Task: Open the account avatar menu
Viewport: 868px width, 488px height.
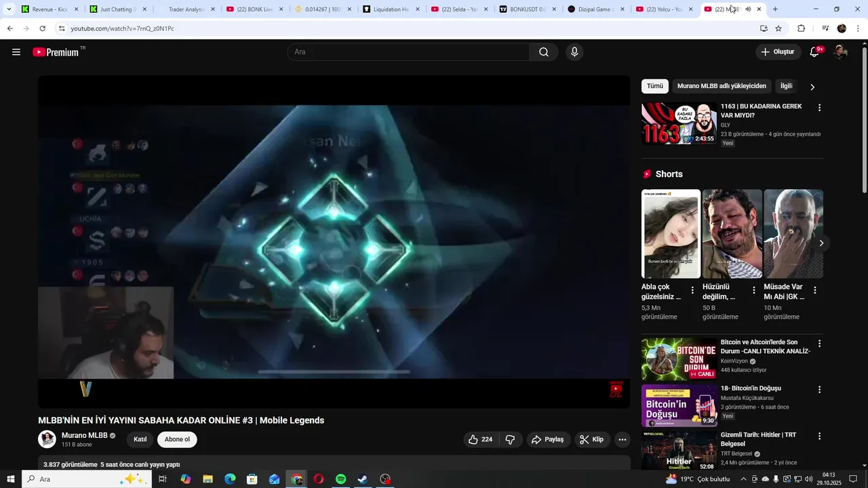Action: click(840, 52)
